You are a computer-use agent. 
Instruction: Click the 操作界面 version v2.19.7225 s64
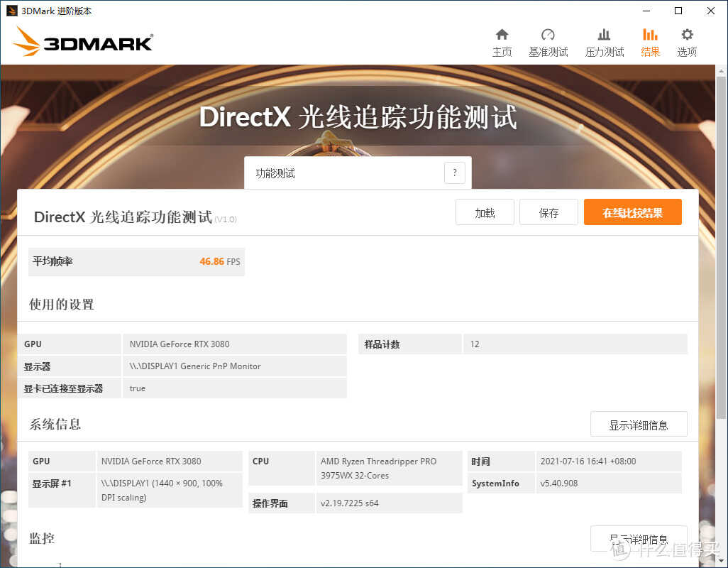pyautogui.click(x=349, y=503)
